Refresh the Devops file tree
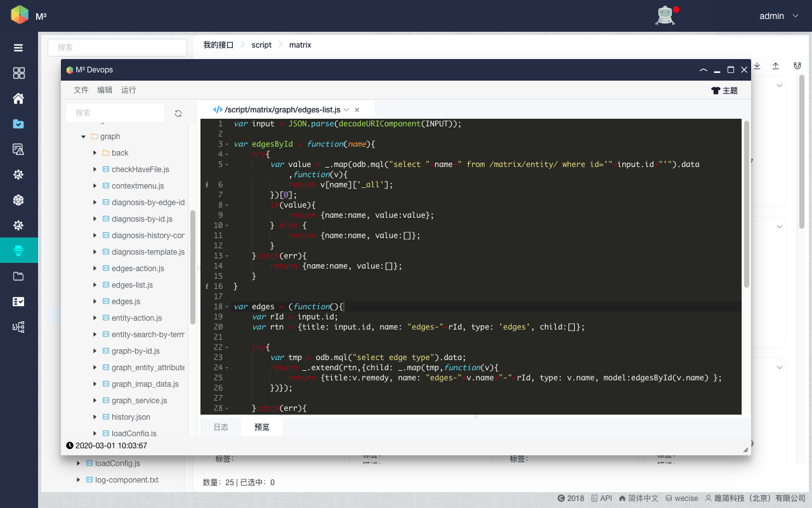 (x=178, y=113)
